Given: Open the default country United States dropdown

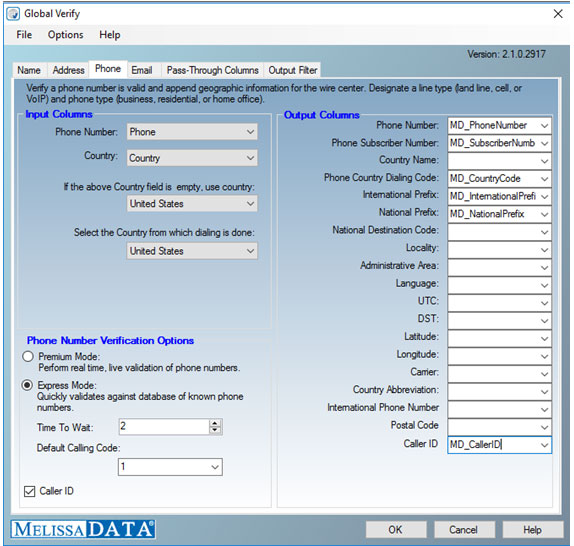Looking at the screenshot, I should click(192, 204).
